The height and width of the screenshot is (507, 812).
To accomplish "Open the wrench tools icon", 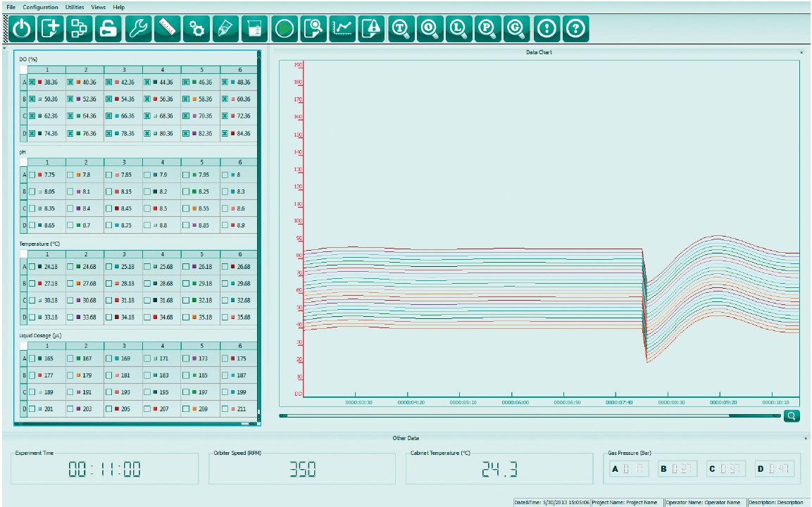I will (138, 28).
